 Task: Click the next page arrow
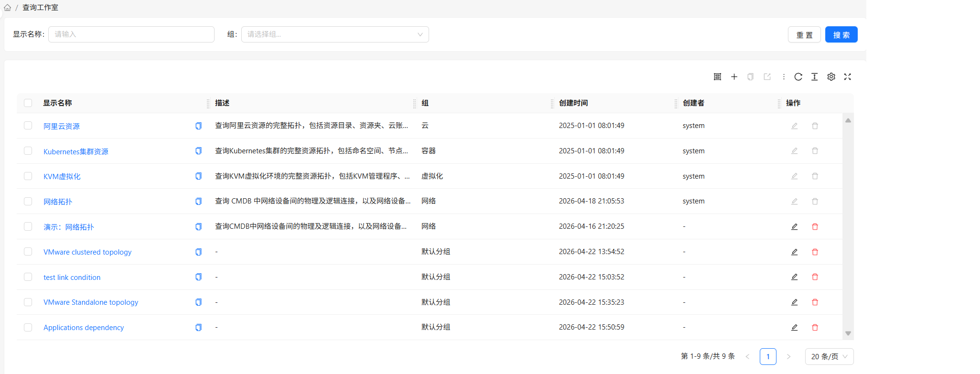point(789,357)
